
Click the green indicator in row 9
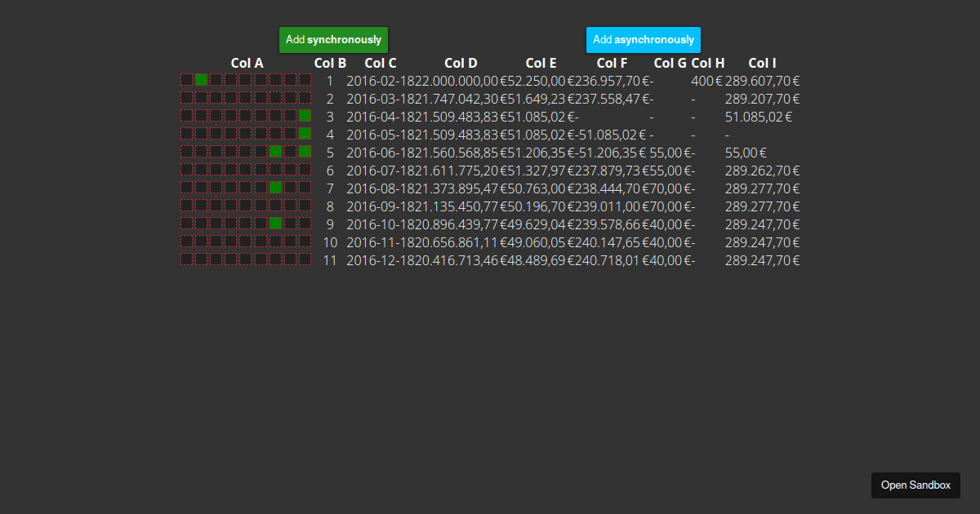(x=275, y=223)
